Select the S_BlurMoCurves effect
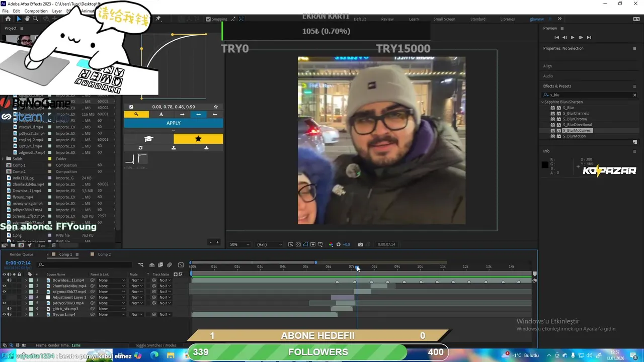The height and width of the screenshot is (362, 644). [577, 130]
